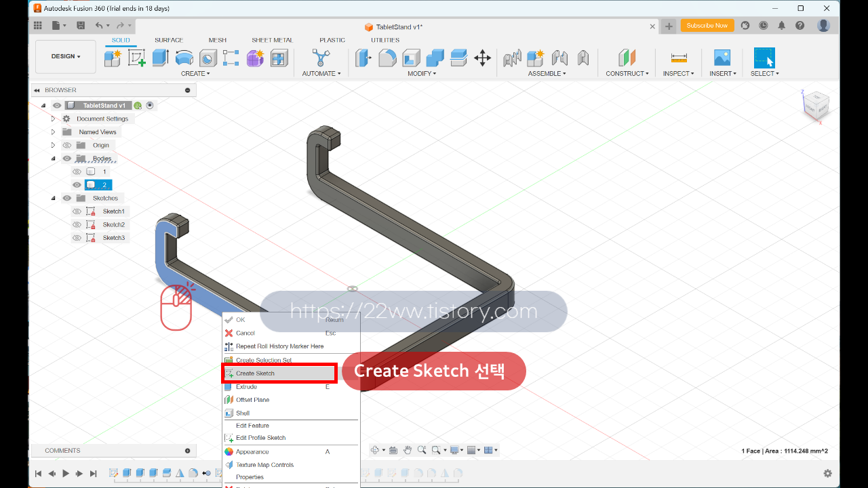Toggle visibility of Origin folder

[x=66, y=145]
